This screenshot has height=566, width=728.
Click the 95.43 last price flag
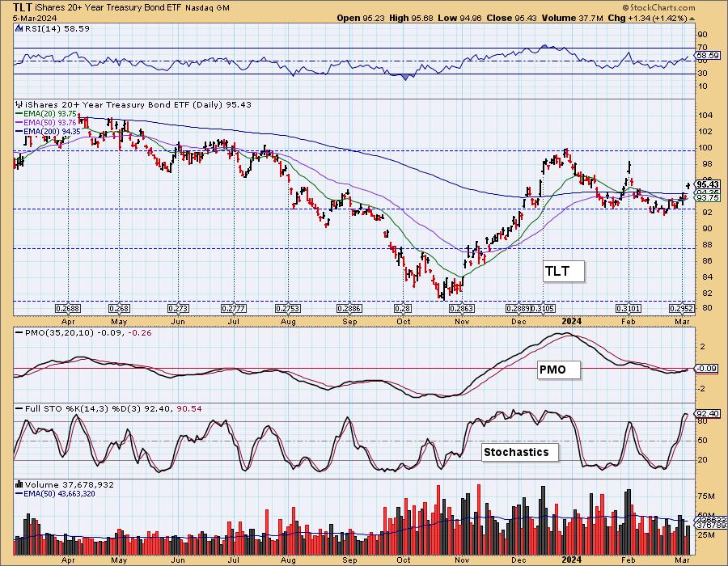[708, 184]
